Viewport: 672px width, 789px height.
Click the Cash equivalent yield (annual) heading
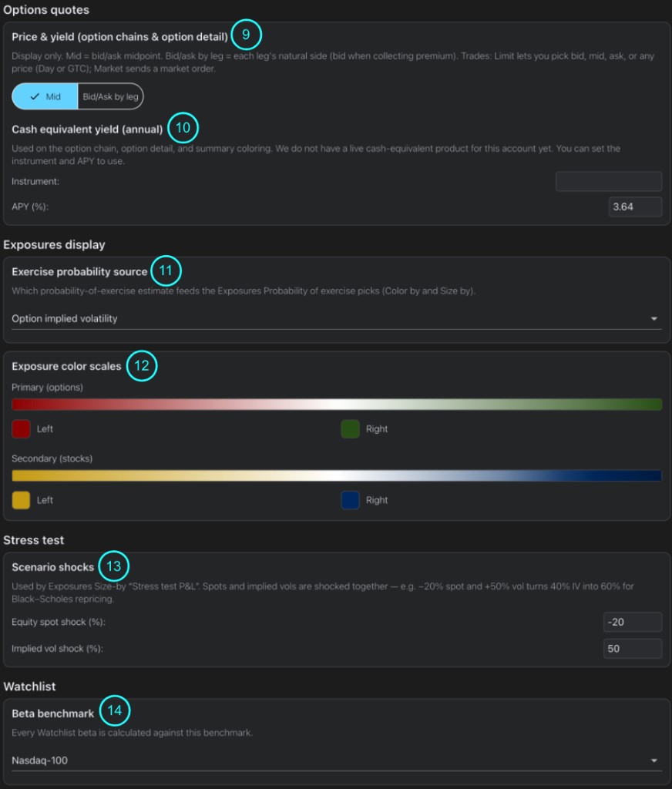(87, 129)
